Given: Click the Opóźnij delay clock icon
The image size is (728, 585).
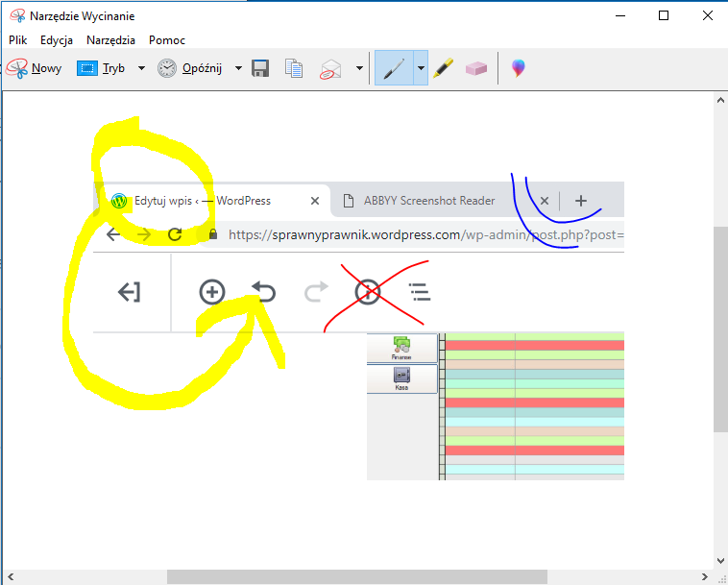Looking at the screenshot, I should point(167,68).
